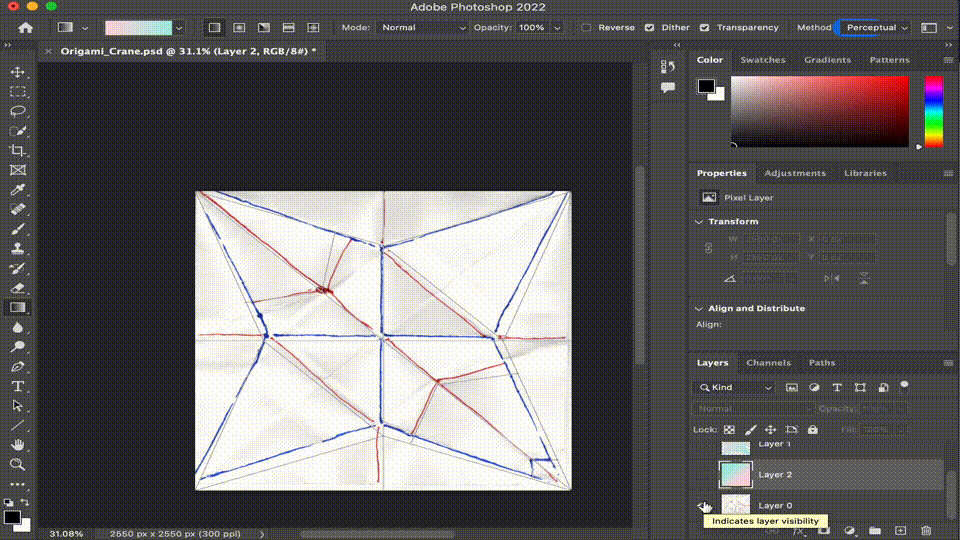Select the Line tool
The height and width of the screenshot is (540, 960).
coord(18,426)
